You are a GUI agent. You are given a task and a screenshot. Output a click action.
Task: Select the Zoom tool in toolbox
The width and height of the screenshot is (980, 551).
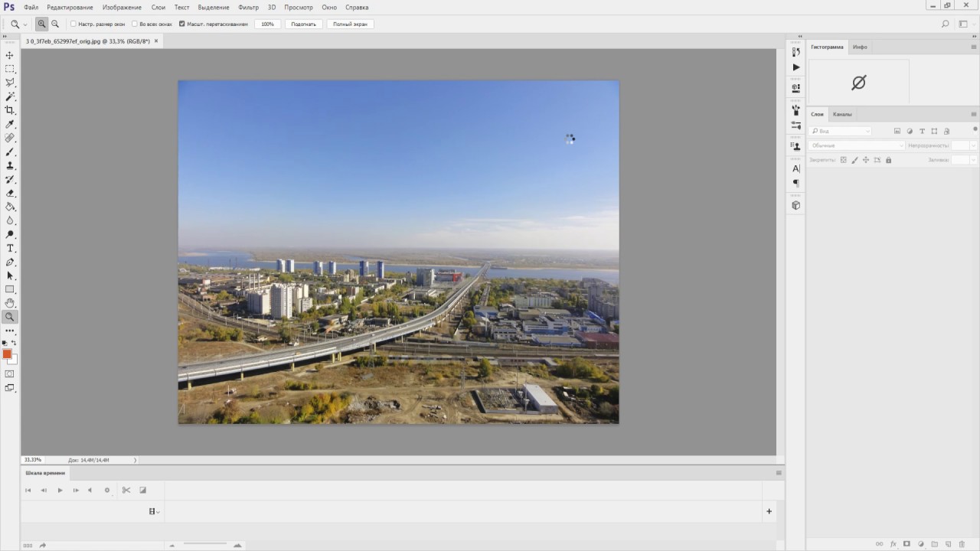pyautogui.click(x=10, y=317)
